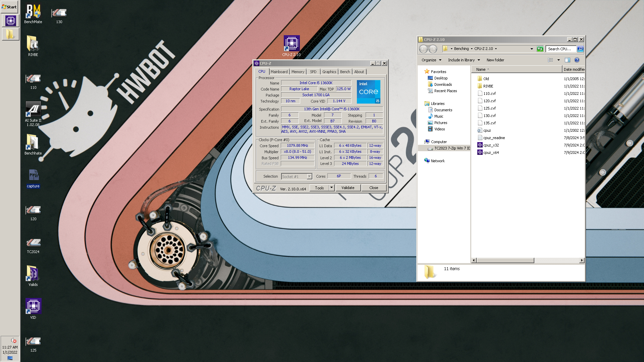This screenshot has height=362, width=644.
Task: Click the Explorer Forward navigation button
Action: point(433,49)
